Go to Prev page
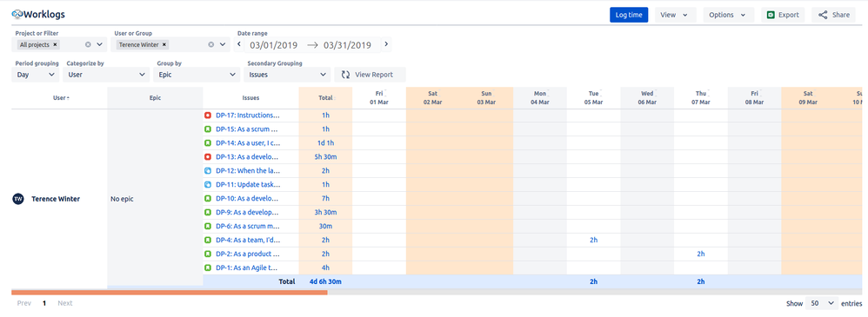Image resolution: width=868 pixels, height=317 pixels. tap(23, 303)
